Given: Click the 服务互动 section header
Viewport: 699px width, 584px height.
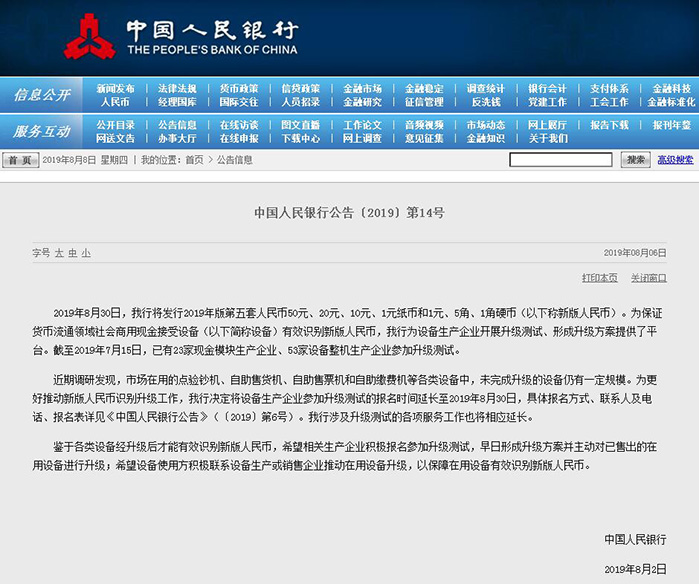Looking at the screenshot, I should (x=41, y=131).
